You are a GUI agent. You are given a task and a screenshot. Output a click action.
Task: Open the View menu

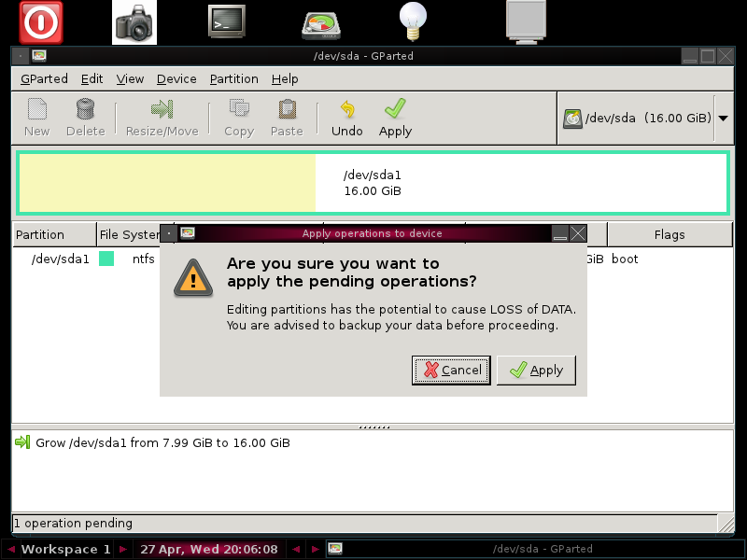click(130, 79)
